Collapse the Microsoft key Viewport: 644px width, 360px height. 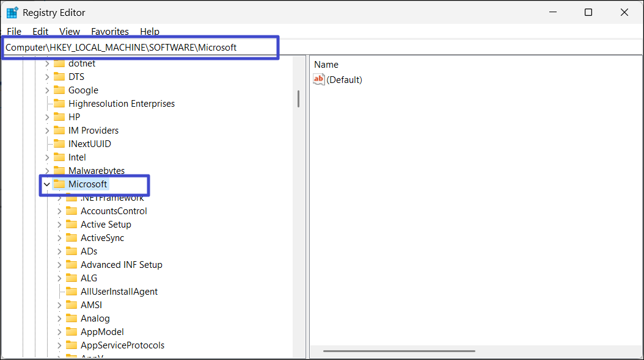47,184
